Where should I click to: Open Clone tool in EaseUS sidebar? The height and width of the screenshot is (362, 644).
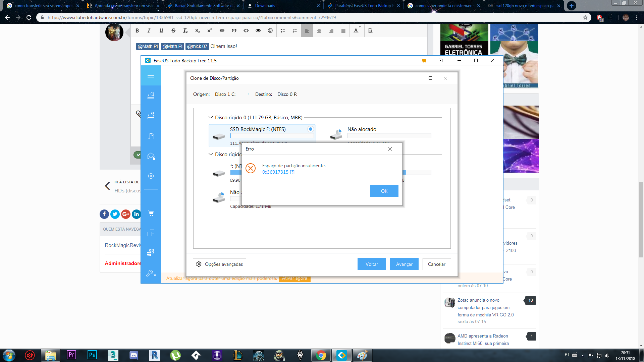tap(151, 233)
